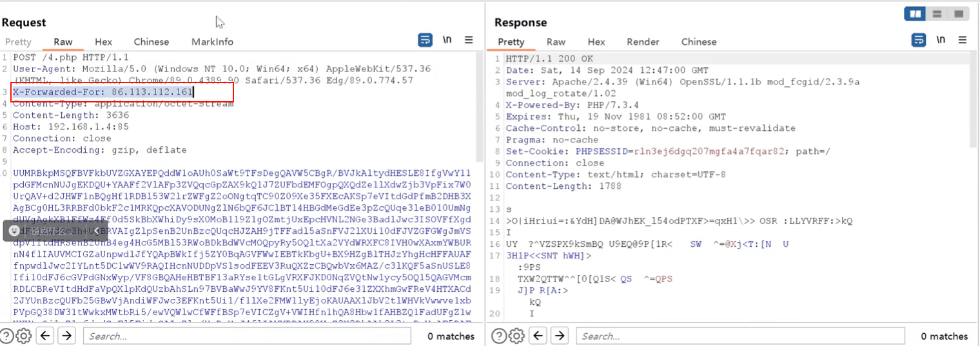Click 'Content-Type: text/html' in Response
Viewport: 980px width, 346px height.
616,175
